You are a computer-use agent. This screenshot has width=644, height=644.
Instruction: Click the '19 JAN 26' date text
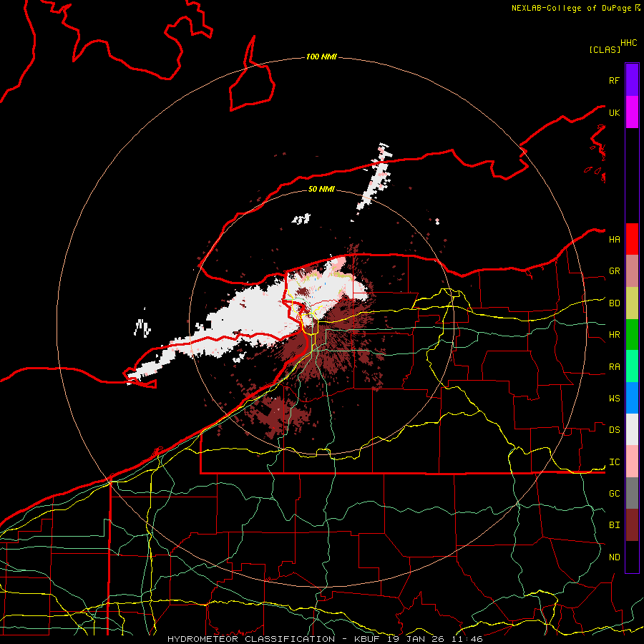click(416, 639)
